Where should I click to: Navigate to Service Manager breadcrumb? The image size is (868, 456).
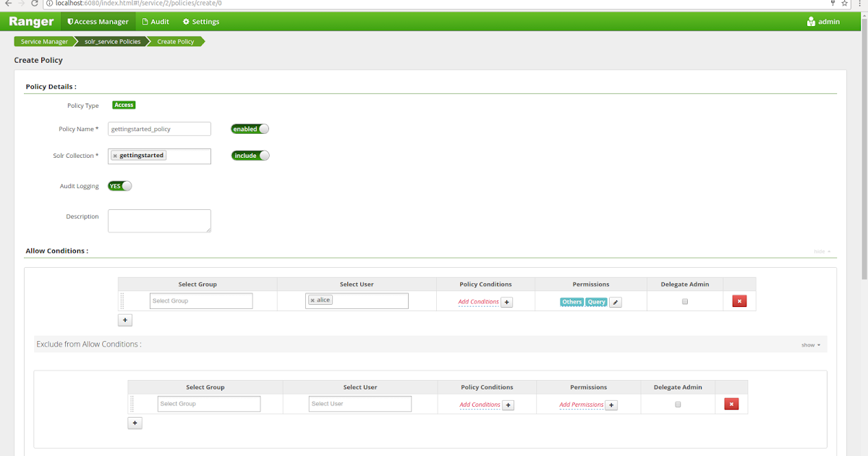tap(43, 41)
